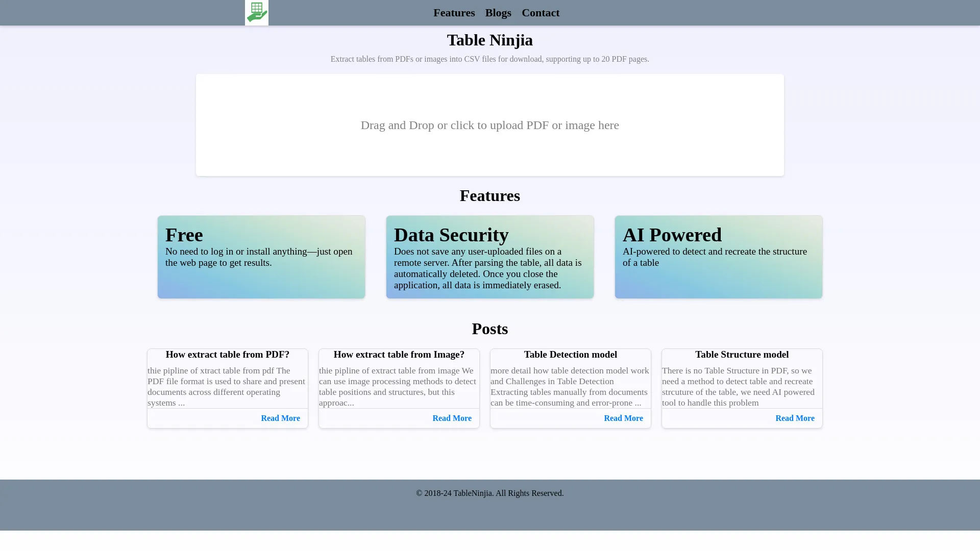Click the drag and drop upload area
The height and width of the screenshot is (551, 980).
pyautogui.click(x=489, y=125)
